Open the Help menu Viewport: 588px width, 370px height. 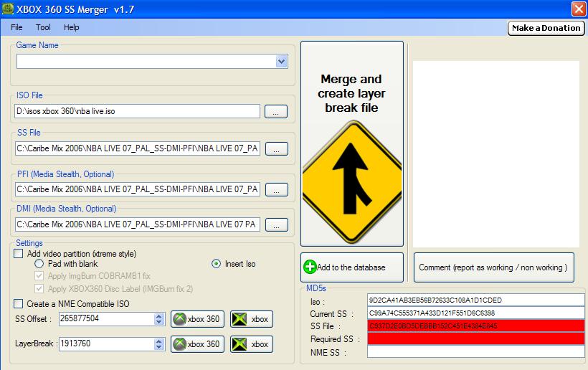[x=71, y=27]
